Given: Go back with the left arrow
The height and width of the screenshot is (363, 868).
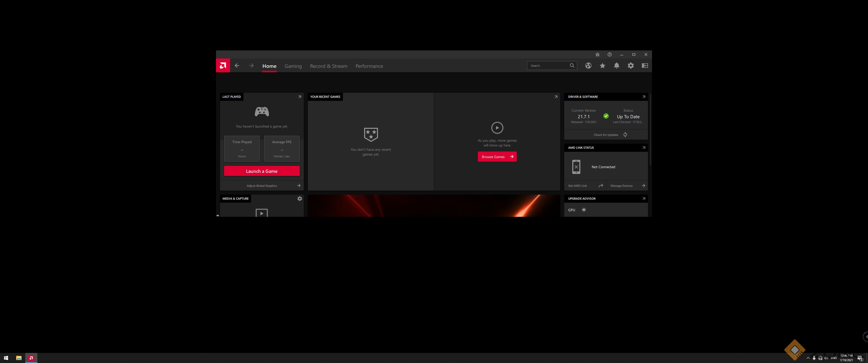Looking at the screenshot, I should (237, 66).
